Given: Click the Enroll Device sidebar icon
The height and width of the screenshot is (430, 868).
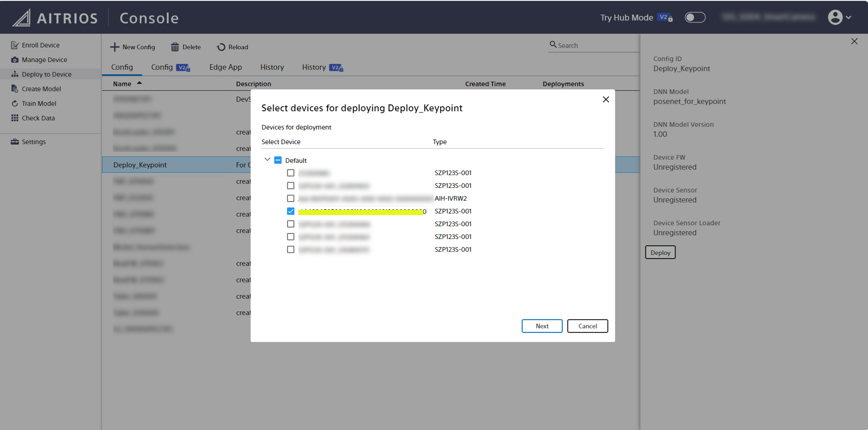Looking at the screenshot, I should point(14,45).
